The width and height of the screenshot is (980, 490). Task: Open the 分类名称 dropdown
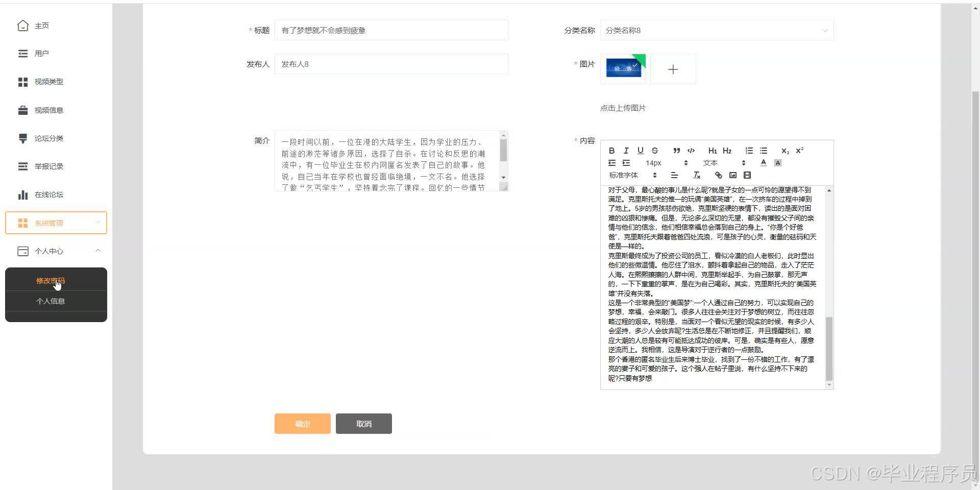[717, 30]
